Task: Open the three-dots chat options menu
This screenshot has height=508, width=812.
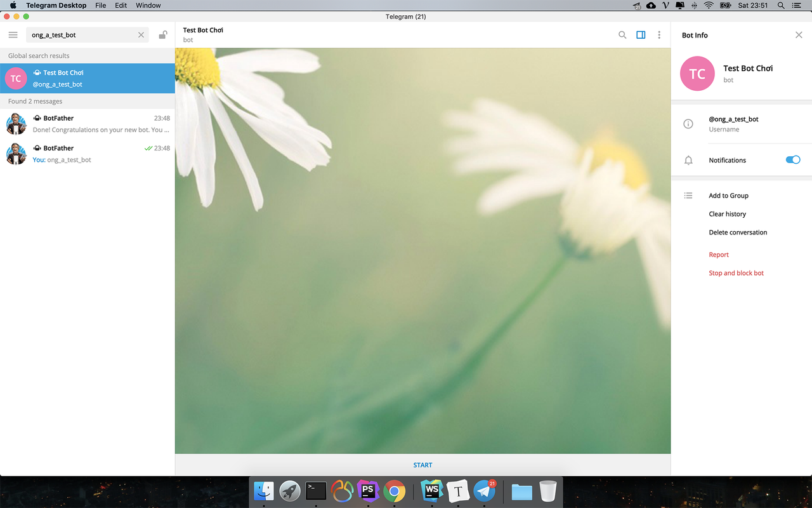Action: coord(659,35)
